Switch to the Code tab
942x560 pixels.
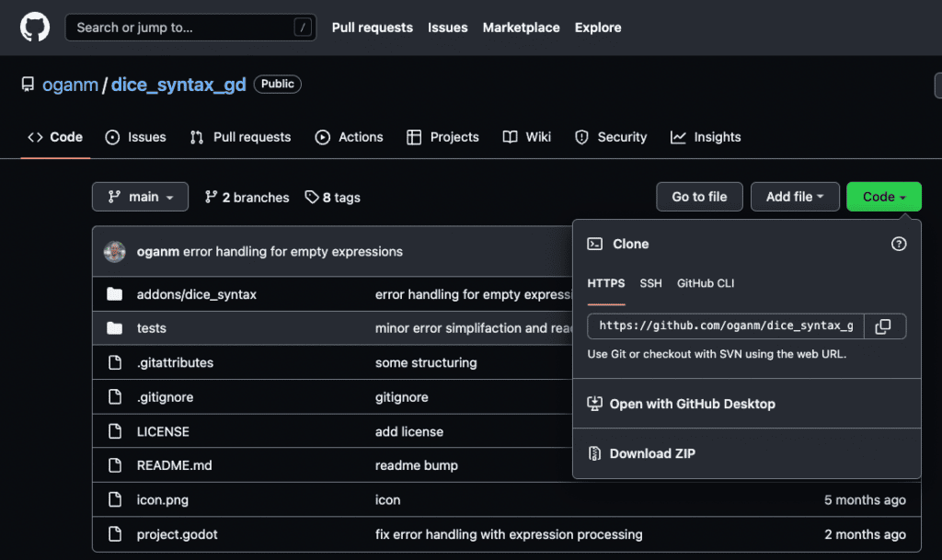pyautogui.click(x=55, y=137)
